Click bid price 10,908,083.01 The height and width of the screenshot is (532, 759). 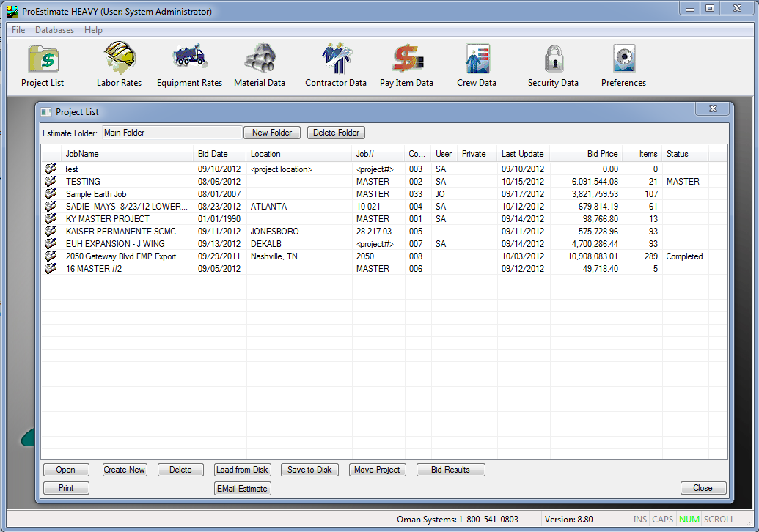coord(593,256)
